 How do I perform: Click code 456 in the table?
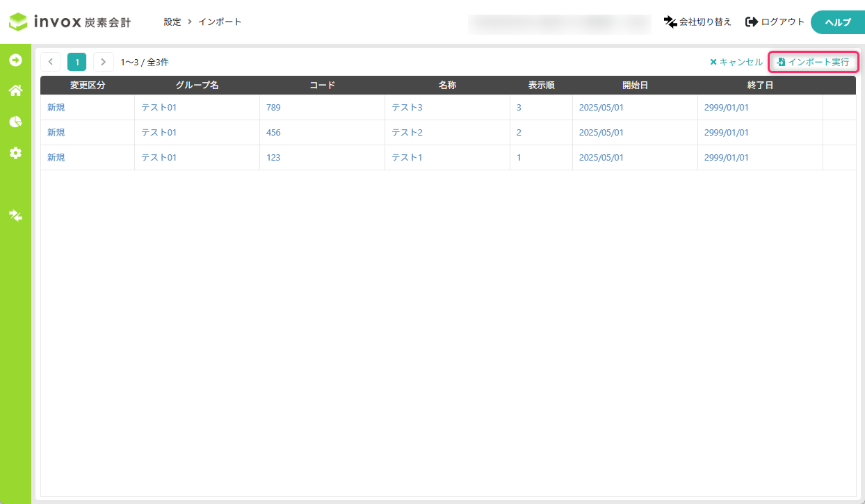tap(273, 133)
